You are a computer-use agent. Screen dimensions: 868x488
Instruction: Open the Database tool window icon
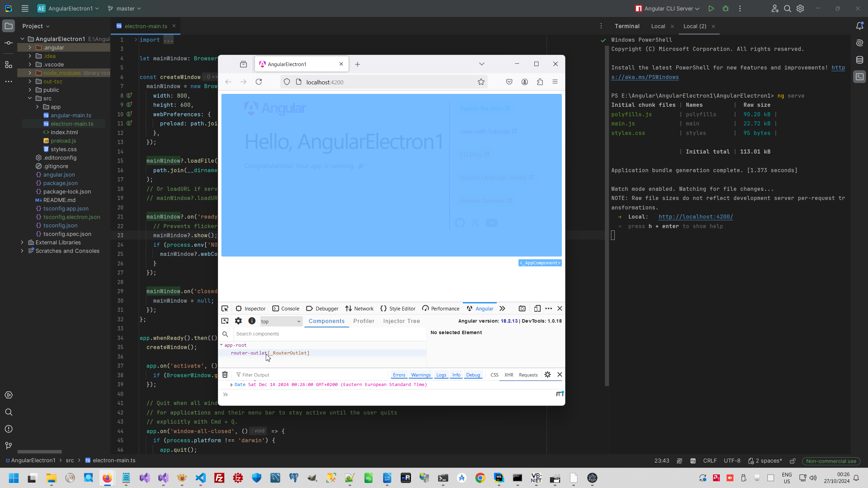click(x=860, y=60)
